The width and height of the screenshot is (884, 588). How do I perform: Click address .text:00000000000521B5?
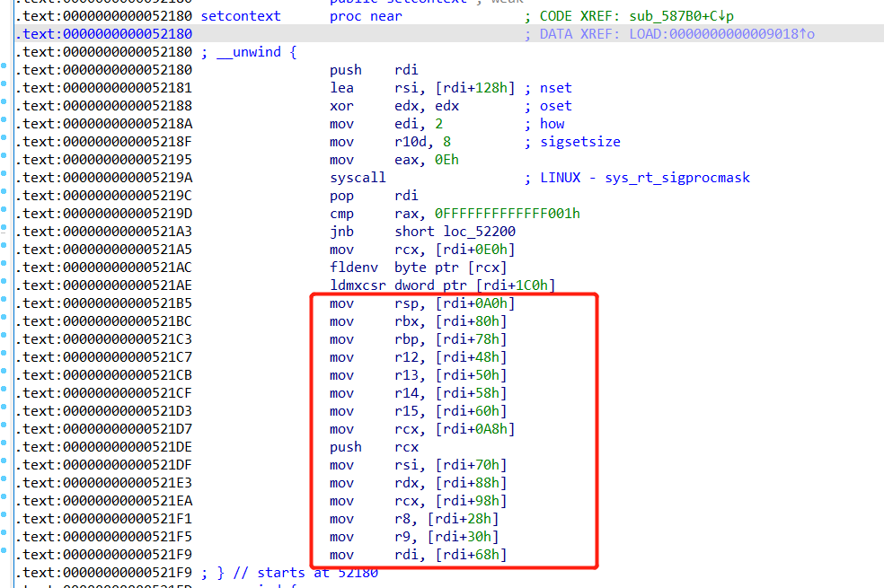(x=103, y=303)
